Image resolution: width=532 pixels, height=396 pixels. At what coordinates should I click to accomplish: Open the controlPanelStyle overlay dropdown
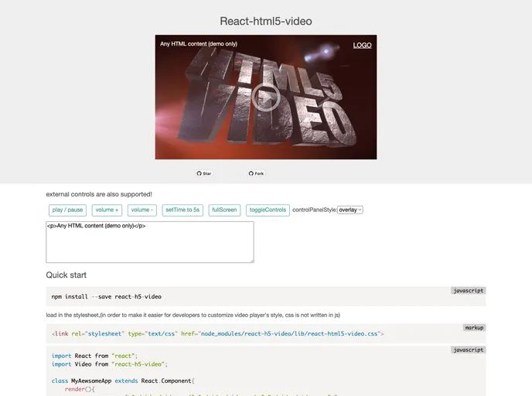pos(350,210)
